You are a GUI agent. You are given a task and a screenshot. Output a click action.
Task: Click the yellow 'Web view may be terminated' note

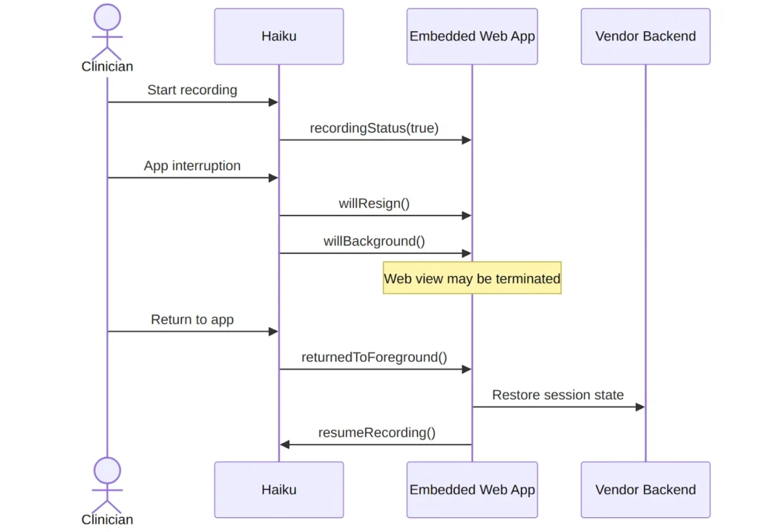click(472, 278)
